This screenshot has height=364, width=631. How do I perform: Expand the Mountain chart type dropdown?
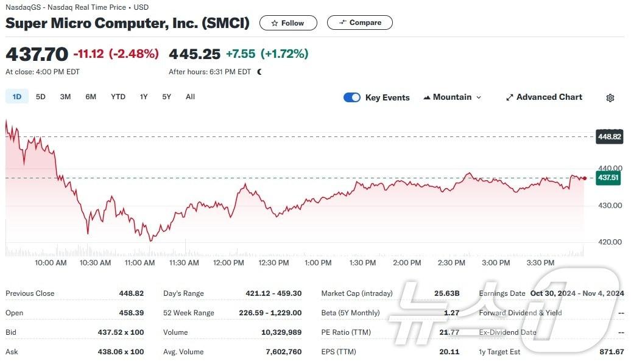[479, 97]
